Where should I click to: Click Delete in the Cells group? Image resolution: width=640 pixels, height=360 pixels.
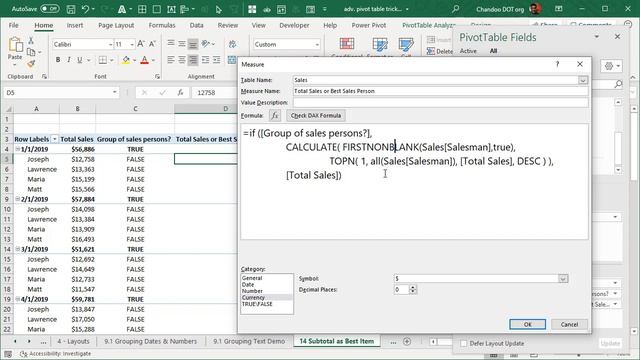pyautogui.click(x=440, y=51)
